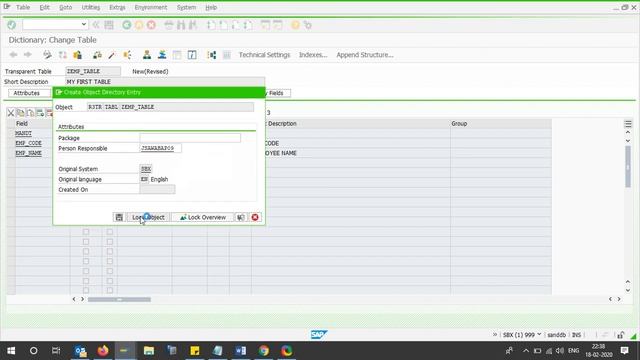The height and width of the screenshot is (360, 640).
Task: Click the Paste icon above field table
Action: click(30, 113)
